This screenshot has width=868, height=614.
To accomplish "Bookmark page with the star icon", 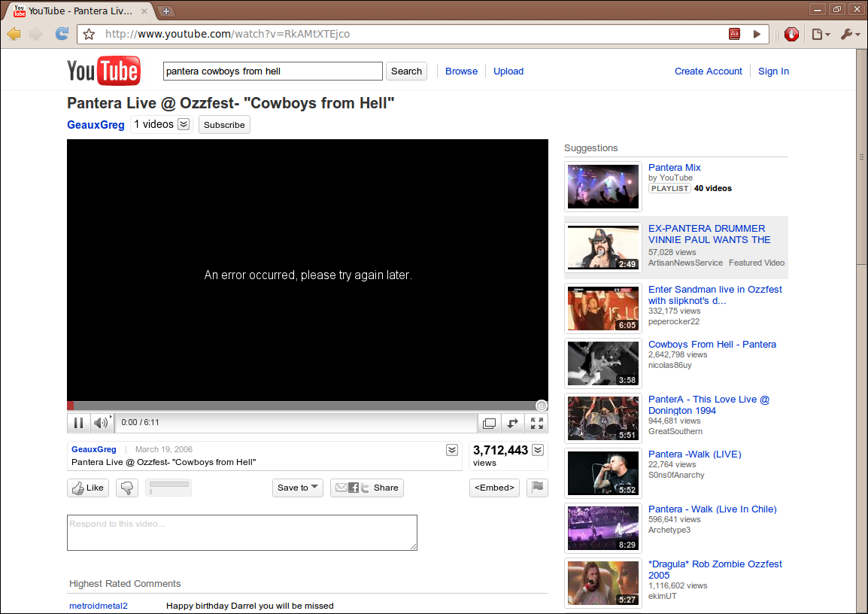I will pyautogui.click(x=89, y=35).
